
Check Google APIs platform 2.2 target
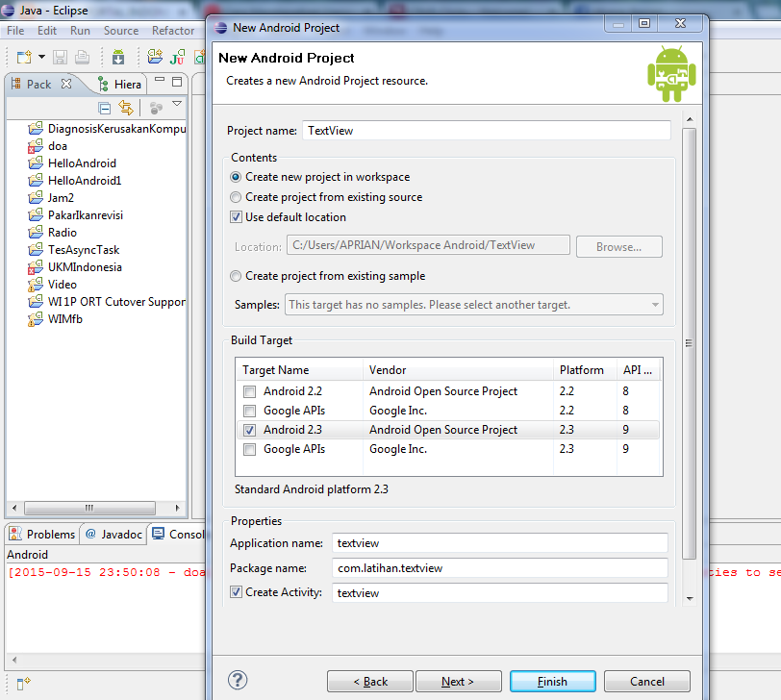[249, 411]
